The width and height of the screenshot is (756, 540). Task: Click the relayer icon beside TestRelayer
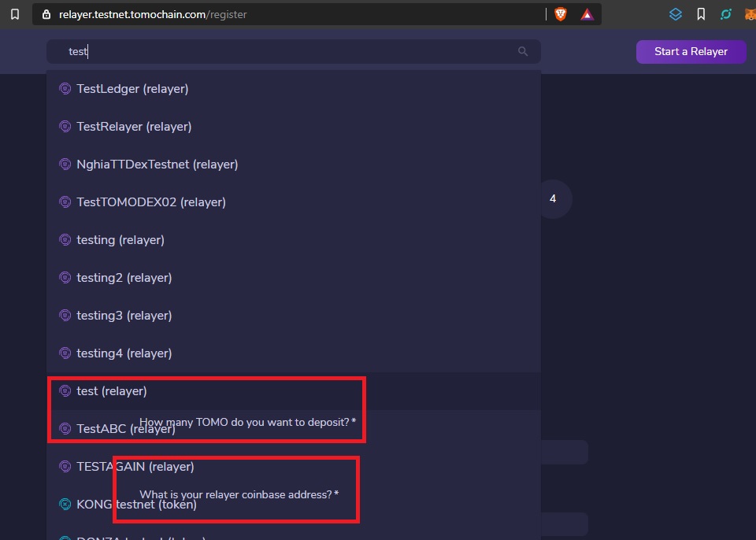[x=65, y=126]
